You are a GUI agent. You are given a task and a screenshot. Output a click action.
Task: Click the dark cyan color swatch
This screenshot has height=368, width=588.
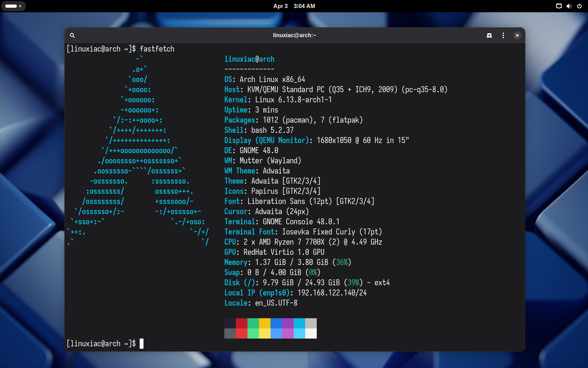tap(299, 323)
